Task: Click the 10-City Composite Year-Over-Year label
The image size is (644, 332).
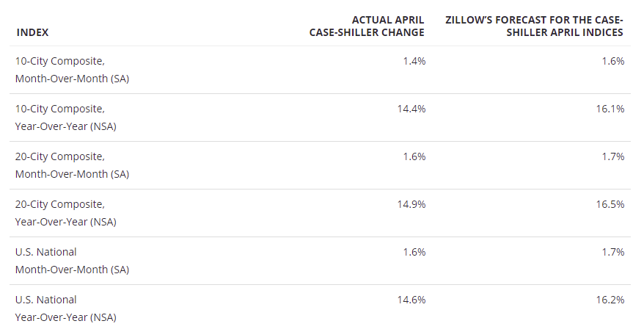Action: 66,118
